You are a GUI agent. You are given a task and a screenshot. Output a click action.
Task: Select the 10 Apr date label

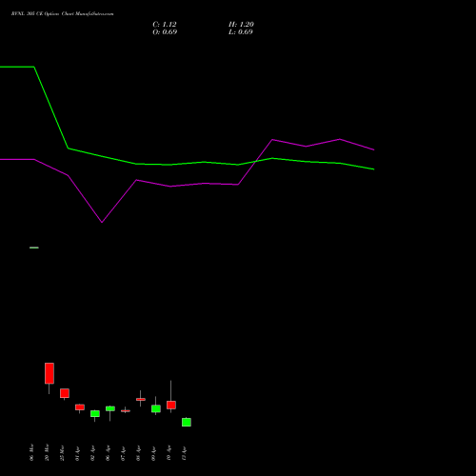(169, 453)
